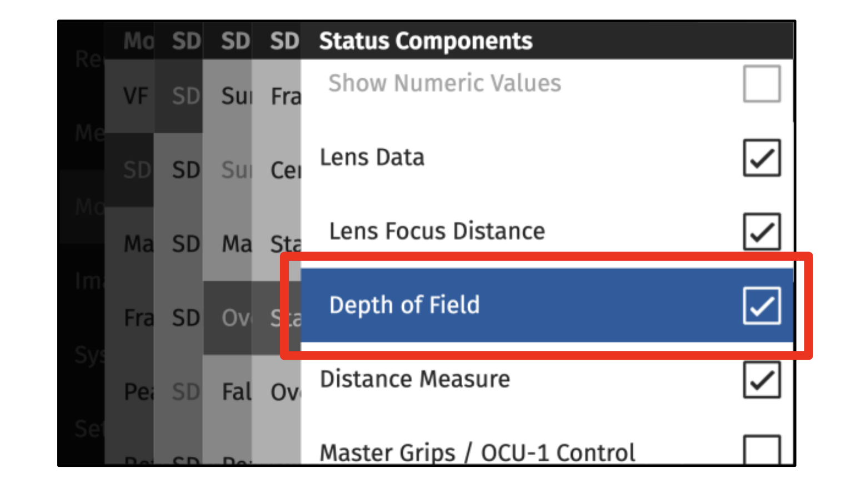
Task: Enable the Show Numeric Values checkbox
Action: (x=762, y=84)
